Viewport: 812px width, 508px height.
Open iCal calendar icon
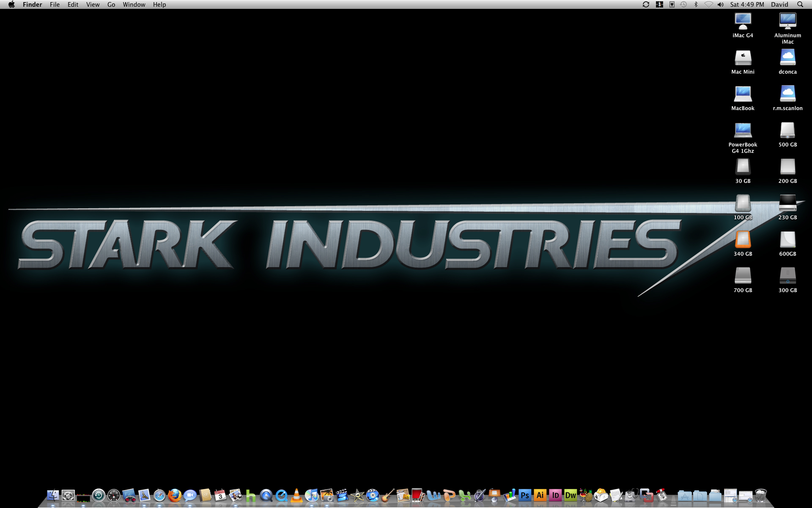(220, 495)
